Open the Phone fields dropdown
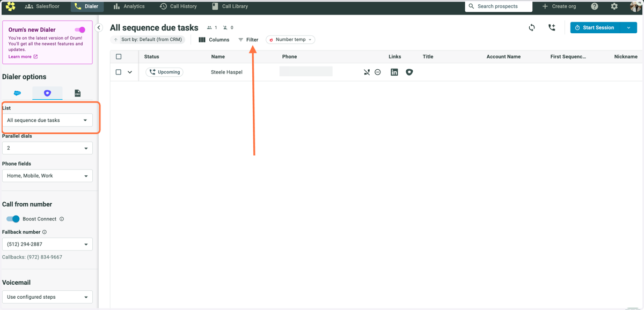Screen dimensions: 644x310 coord(47,176)
